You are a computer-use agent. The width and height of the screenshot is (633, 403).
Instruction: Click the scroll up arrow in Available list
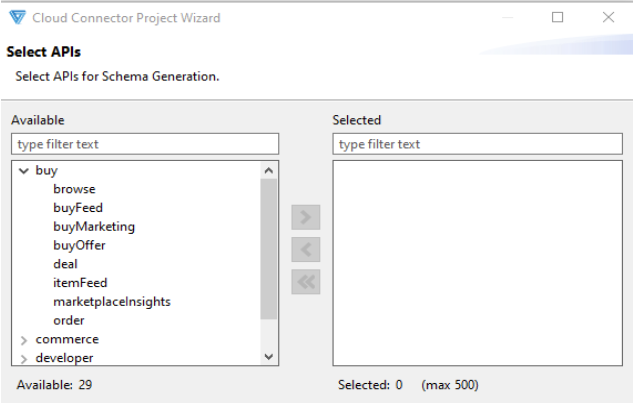[269, 170]
